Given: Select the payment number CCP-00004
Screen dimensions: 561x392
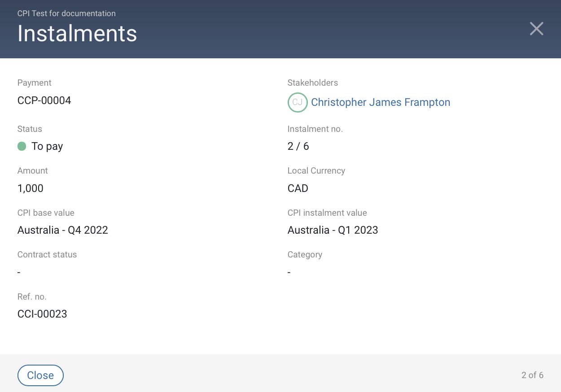Looking at the screenshot, I should coord(44,100).
